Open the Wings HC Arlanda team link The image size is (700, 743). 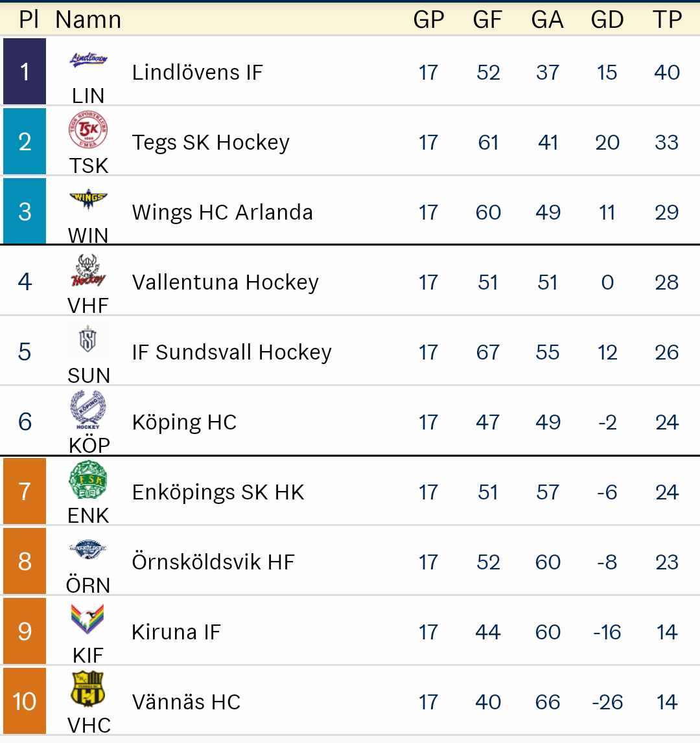(222, 212)
